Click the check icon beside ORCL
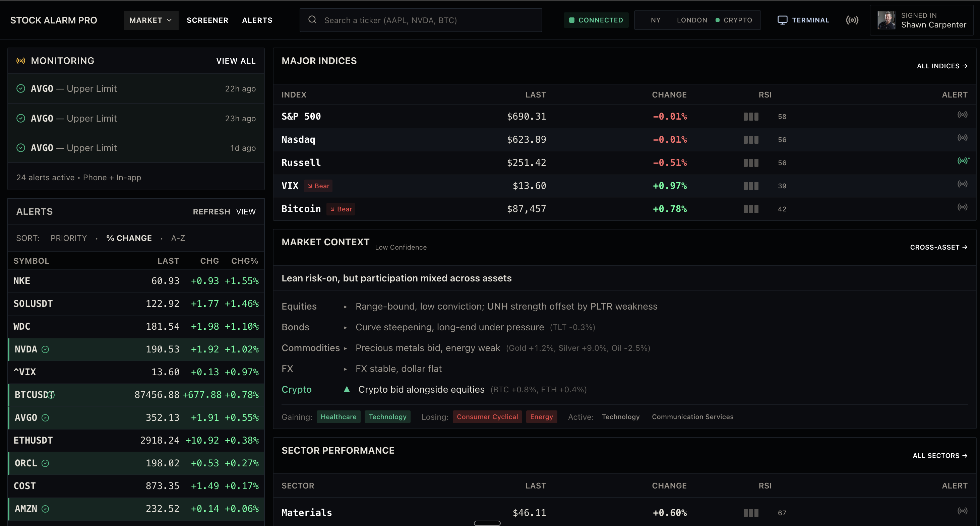The width and height of the screenshot is (980, 526). [x=45, y=463]
